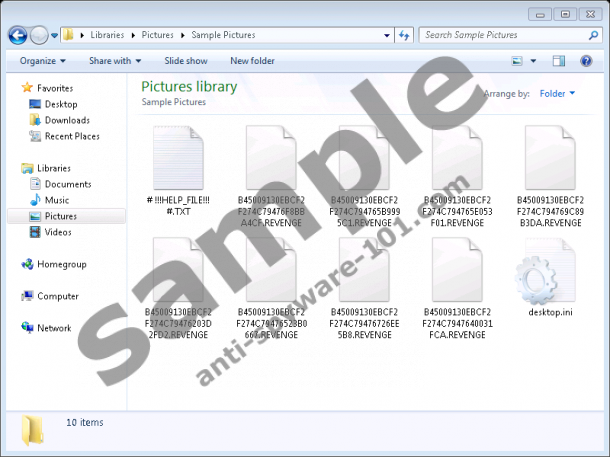Expand the Share with dropdown
Image resolution: width=610 pixels, height=457 pixels.
pos(114,61)
